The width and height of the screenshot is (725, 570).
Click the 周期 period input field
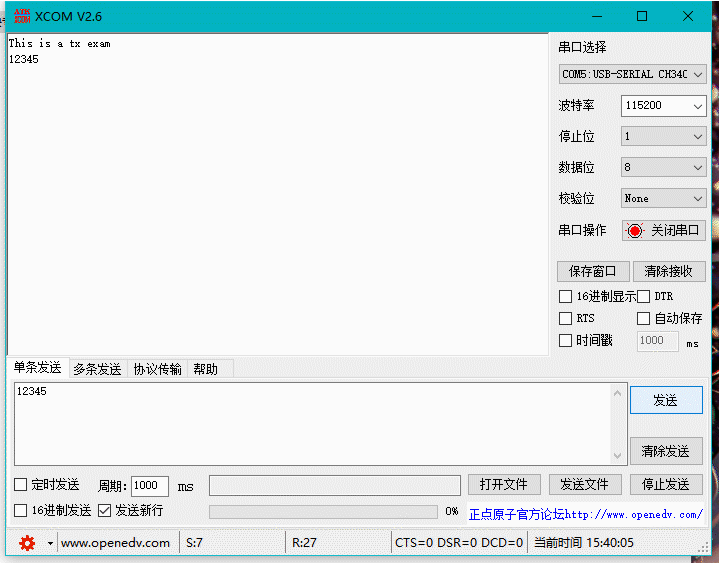(x=150, y=486)
